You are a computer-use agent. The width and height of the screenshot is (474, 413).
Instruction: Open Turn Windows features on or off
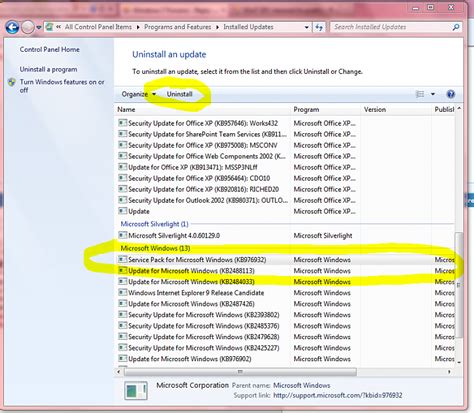pyautogui.click(x=62, y=86)
